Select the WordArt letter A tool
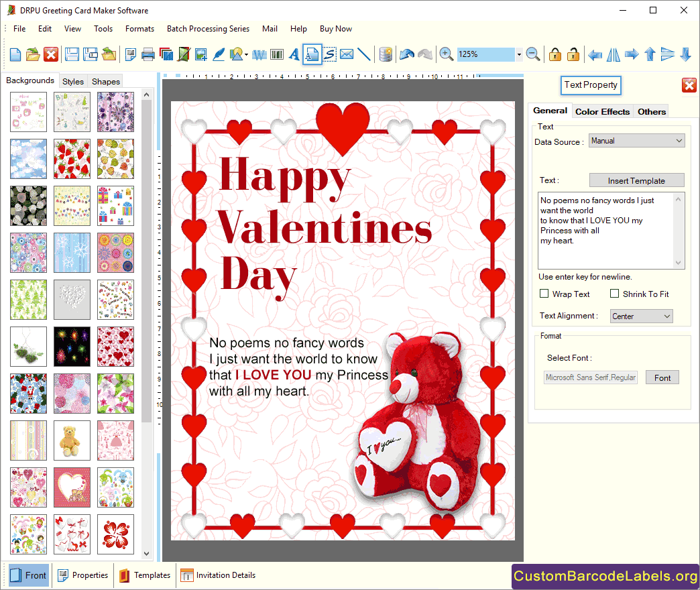The image size is (700, 590). [294, 54]
